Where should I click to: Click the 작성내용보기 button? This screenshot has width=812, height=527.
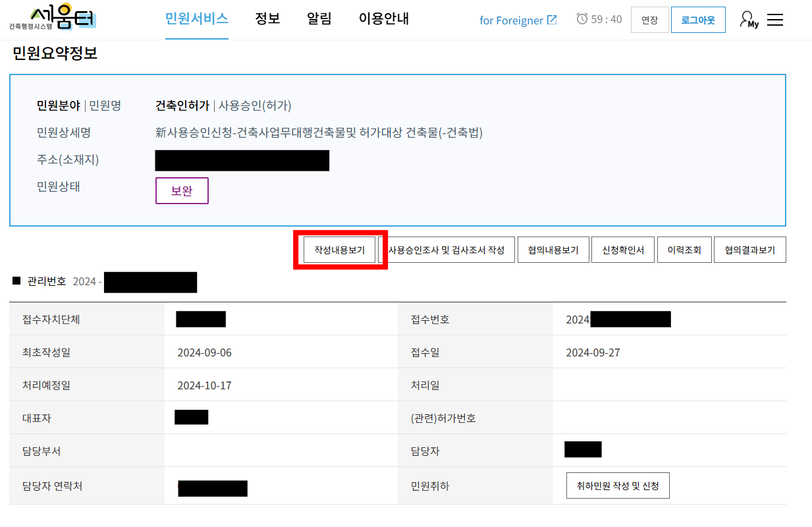click(340, 250)
